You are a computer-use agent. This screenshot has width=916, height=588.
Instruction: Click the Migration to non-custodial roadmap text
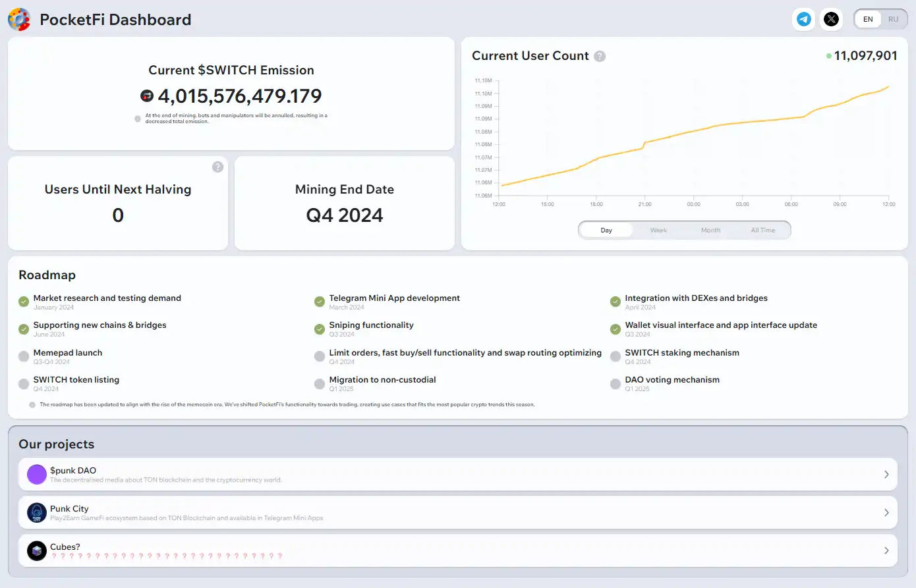[383, 380]
